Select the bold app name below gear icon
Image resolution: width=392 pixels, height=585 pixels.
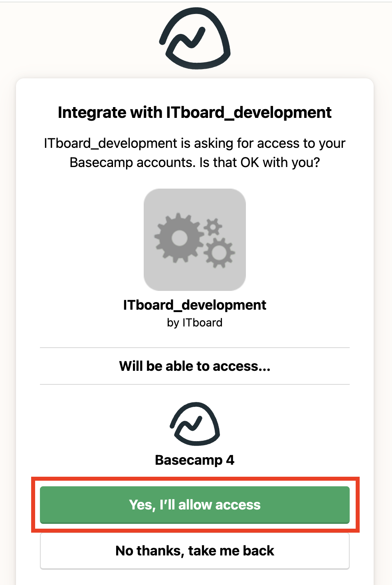195,305
